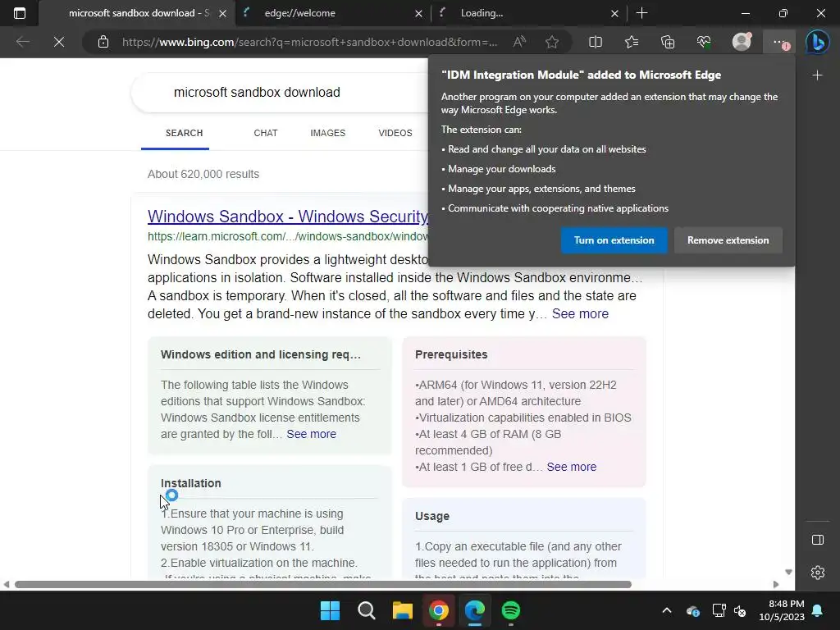Open sidebar settings gear
The image size is (840, 630).
[818, 573]
